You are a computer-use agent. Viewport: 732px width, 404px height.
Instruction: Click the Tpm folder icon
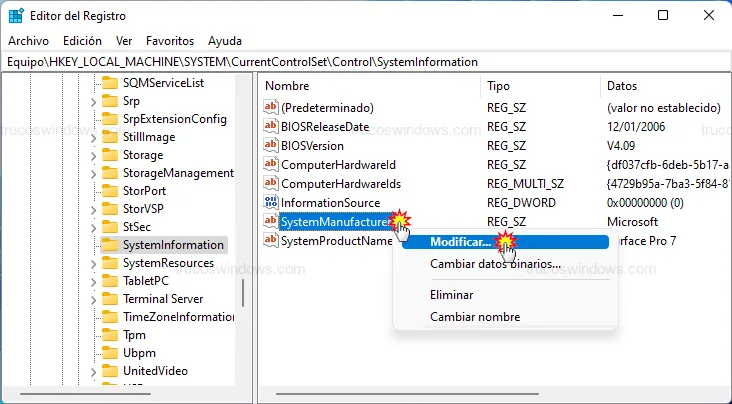pos(110,335)
